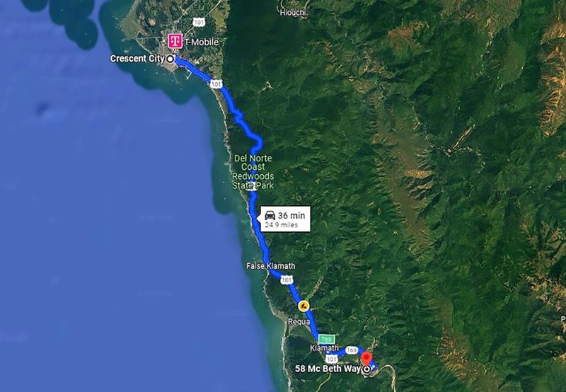Select the yellow road construction warning icon
This screenshot has width=566, height=392.
[x=304, y=306]
